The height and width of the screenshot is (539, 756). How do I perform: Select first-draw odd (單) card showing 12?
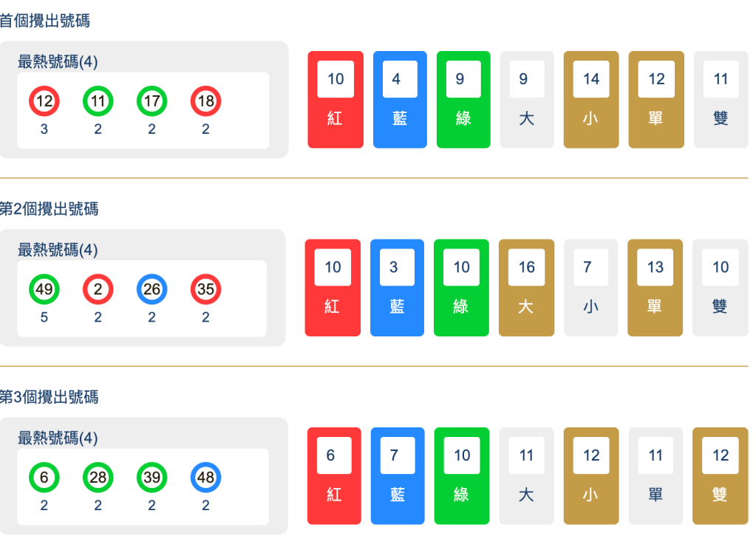tap(656, 99)
